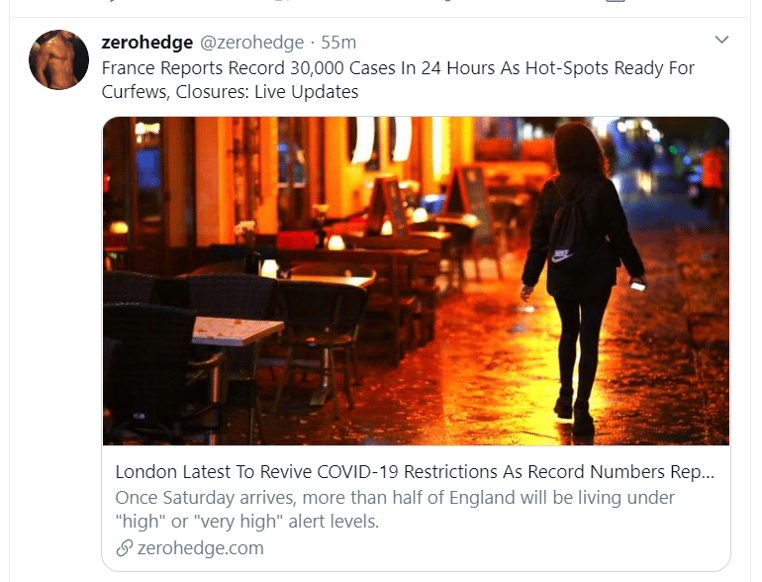Image resolution: width=762 pixels, height=582 pixels.
Task: Click the zerohedge display name
Action: (147, 43)
